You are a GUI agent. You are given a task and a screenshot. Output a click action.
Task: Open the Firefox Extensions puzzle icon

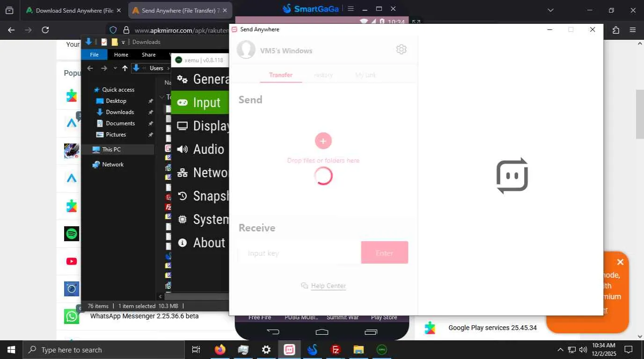[x=616, y=30]
